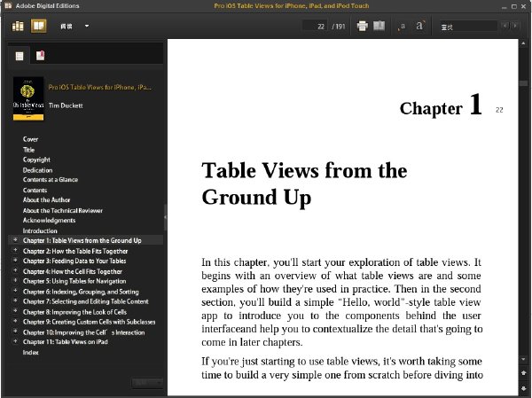Open About the Author

coord(46,199)
